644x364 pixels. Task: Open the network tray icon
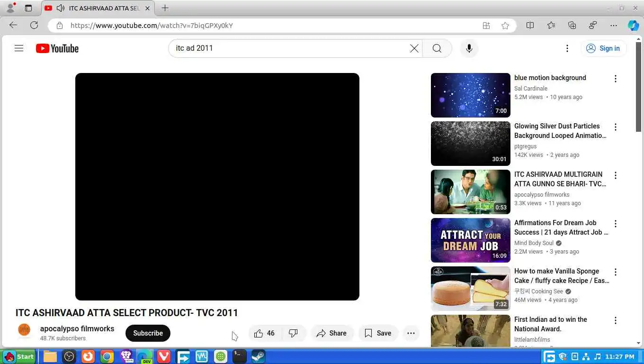pyautogui.click(x=586, y=356)
